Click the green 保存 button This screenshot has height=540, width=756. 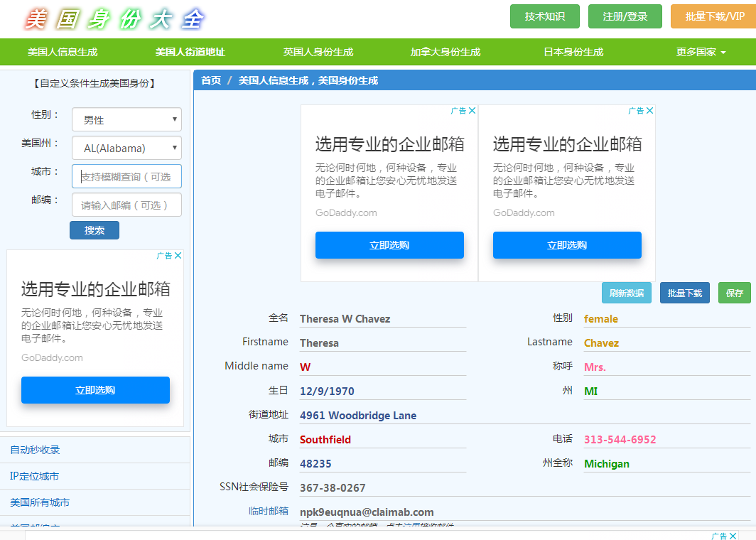coord(734,293)
